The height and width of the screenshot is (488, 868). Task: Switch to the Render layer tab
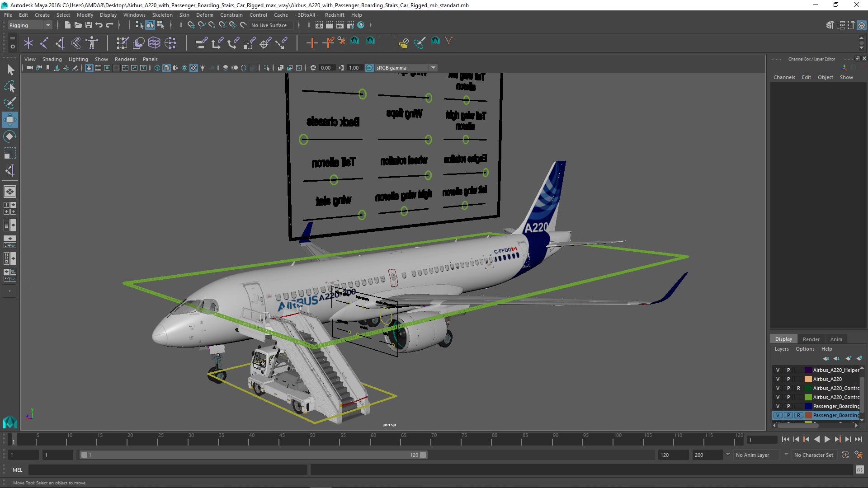(811, 339)
